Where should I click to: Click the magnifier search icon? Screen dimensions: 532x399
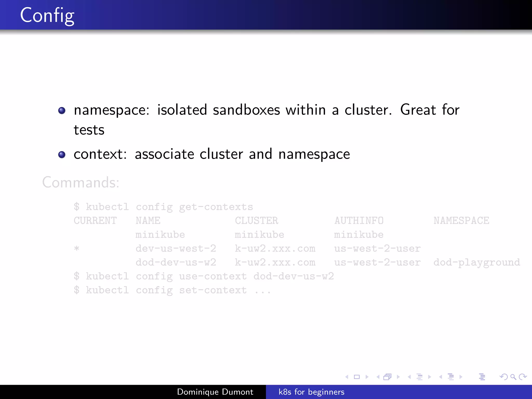513,377
